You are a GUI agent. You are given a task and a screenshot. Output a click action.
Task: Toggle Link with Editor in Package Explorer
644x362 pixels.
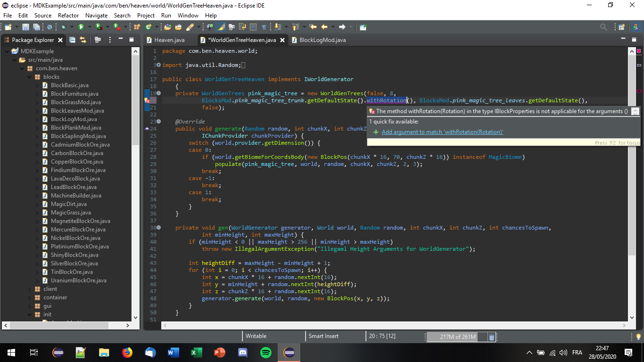[x=83, y=40]
